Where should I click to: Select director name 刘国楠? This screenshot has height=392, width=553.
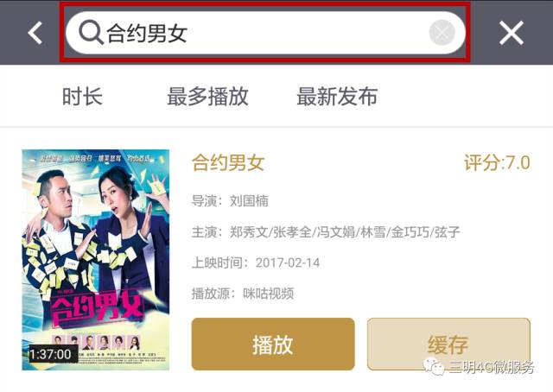click(x=249, y=201)
